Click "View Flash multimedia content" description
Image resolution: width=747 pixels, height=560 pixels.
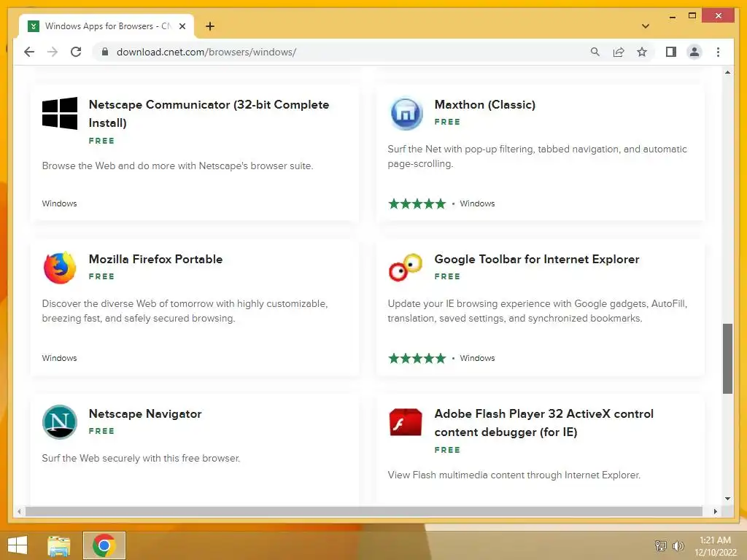pos(514,475)
